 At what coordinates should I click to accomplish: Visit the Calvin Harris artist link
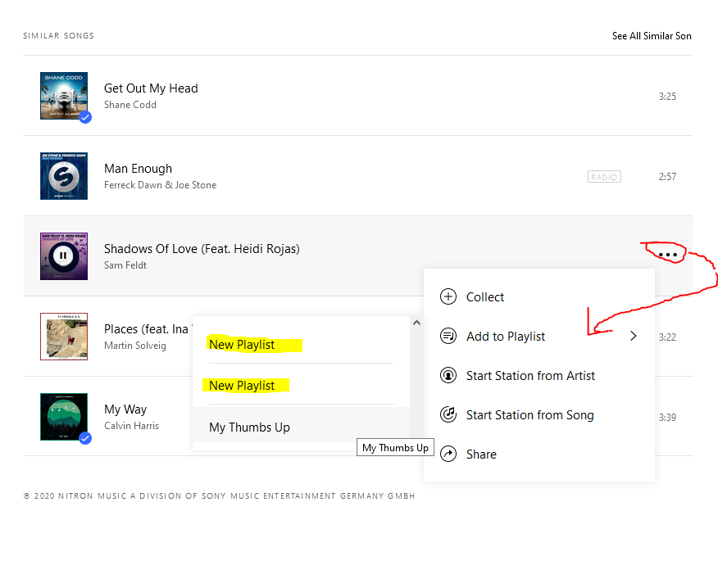(131, 426)
